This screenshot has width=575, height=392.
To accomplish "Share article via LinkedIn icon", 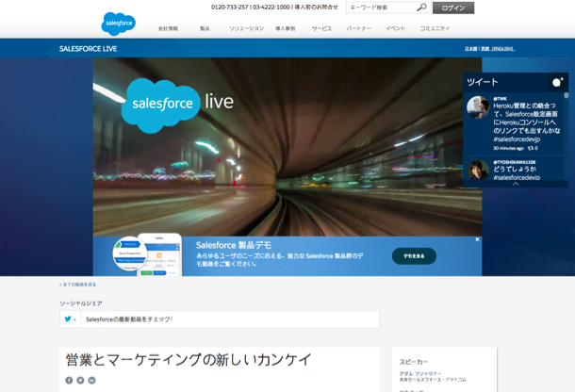I will (x=91, y=381).
